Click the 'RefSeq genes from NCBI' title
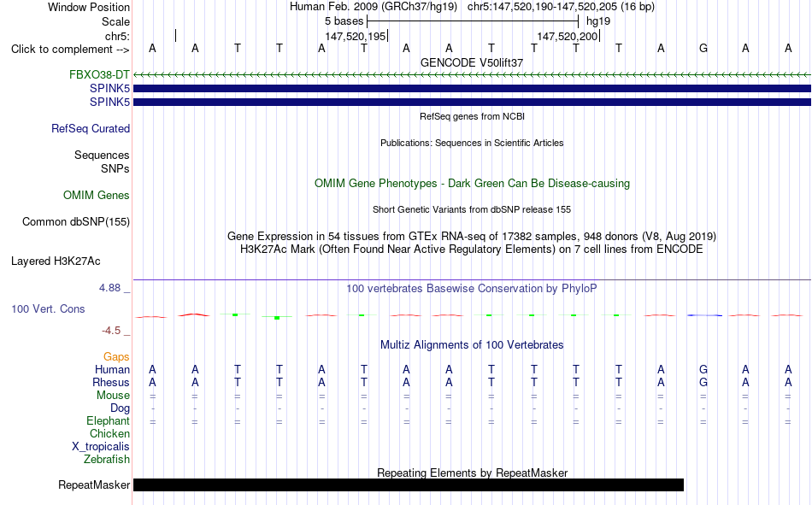The height and width of the screenshot is (505, 812). pos(473,116)
